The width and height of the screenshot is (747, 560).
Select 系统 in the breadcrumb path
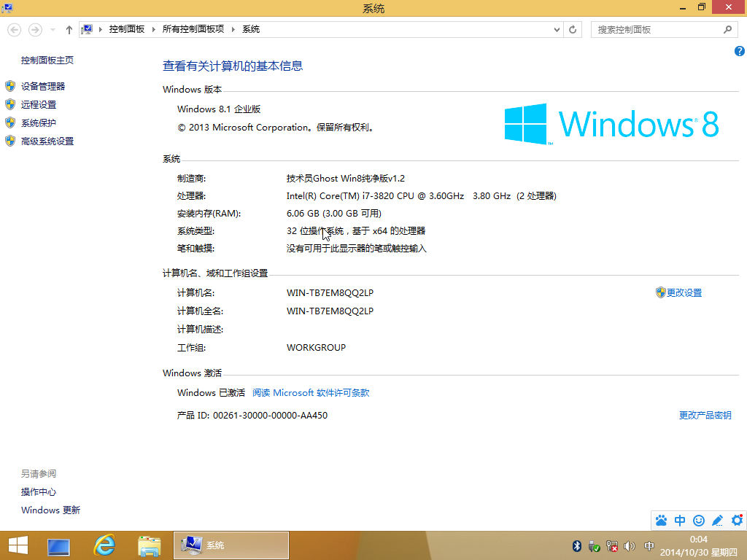251,29
